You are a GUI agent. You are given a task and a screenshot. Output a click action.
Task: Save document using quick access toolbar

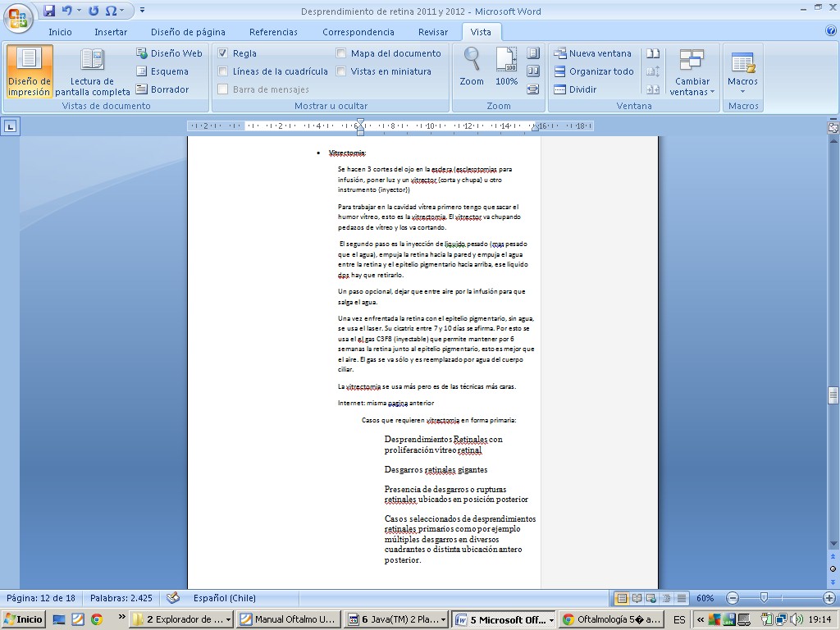point(49,11)
